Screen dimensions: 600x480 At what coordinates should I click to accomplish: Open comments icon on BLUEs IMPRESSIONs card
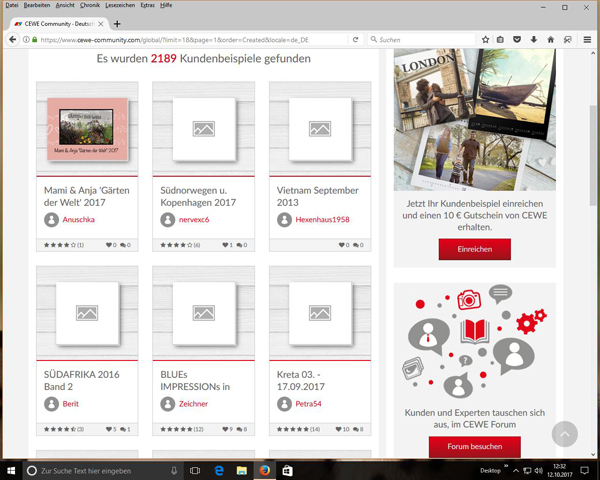[x=239, y=429]
